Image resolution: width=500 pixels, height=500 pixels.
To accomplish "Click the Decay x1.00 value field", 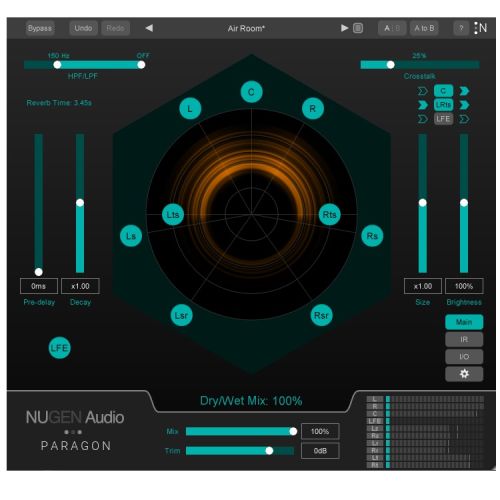I will click(80, 286).
